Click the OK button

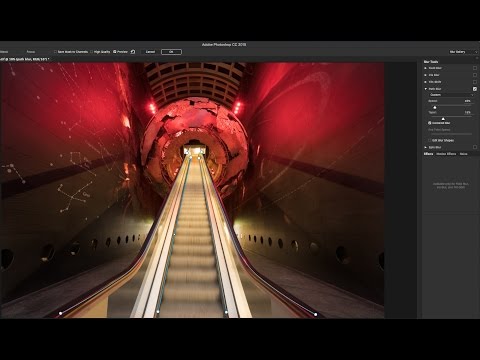tap(171, 52)
